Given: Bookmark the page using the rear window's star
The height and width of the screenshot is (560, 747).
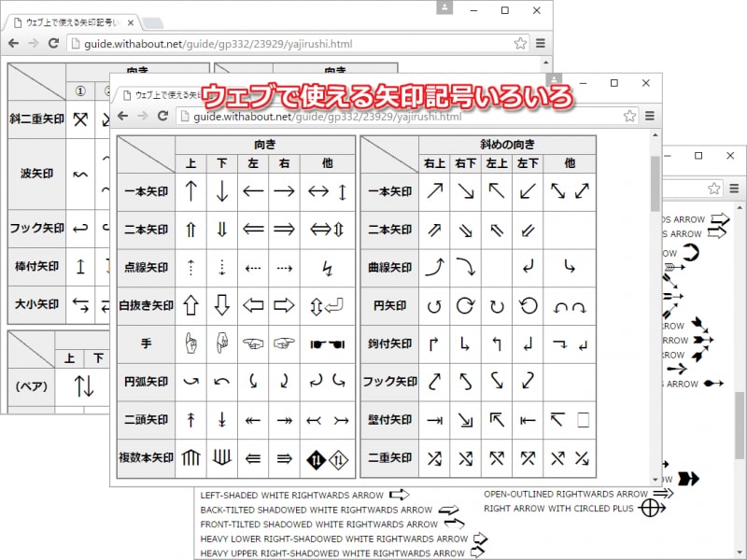Looking at the screenshot, I should click(x=520, y=43).
